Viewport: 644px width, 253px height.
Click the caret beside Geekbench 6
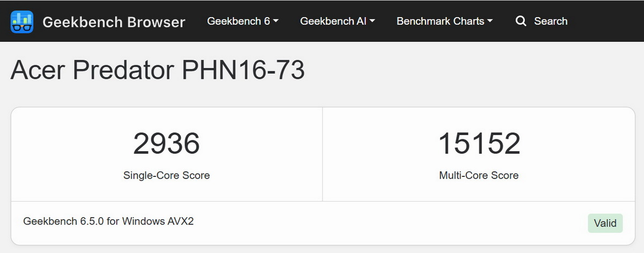tap(276, 21)
